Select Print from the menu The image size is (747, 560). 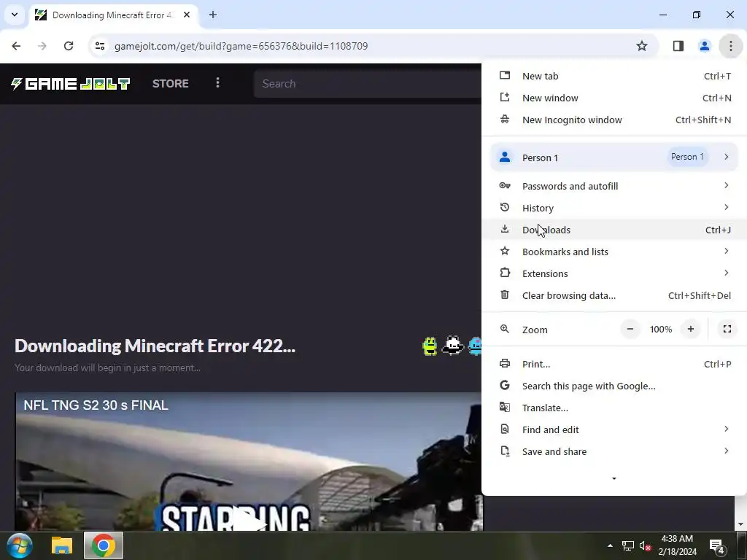coord(614,365)
